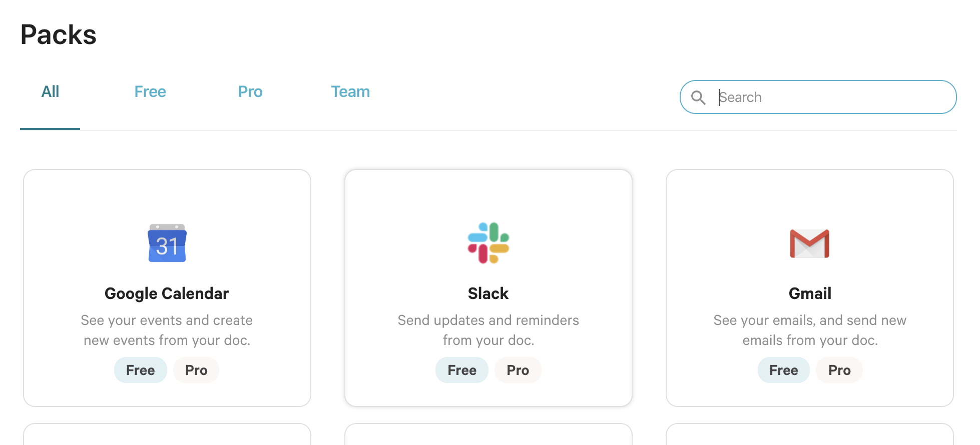Click the Gmail envelope icon

[809, 243]
